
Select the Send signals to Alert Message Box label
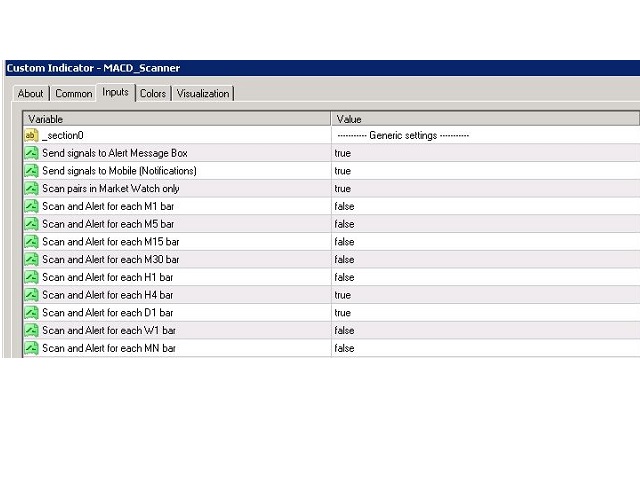(115, 153)
